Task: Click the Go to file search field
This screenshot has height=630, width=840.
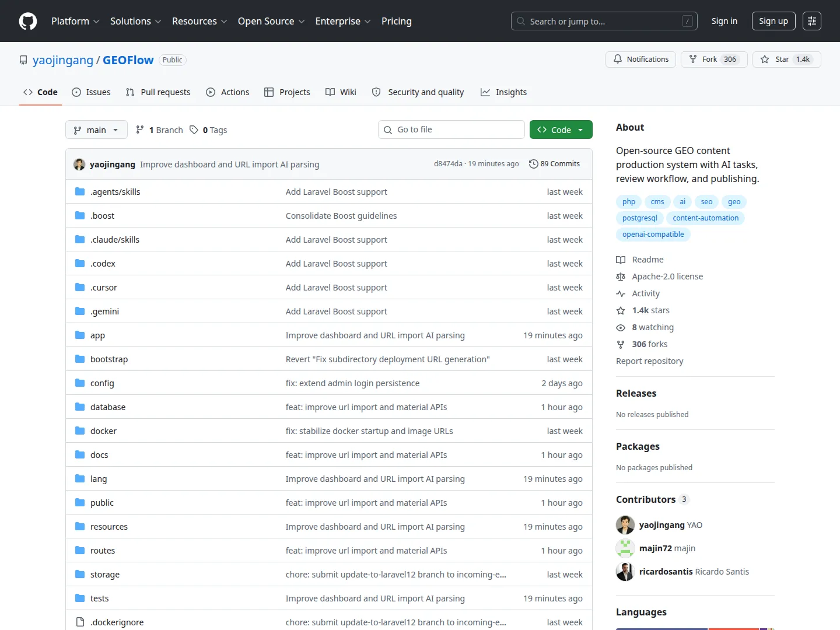Action: [452, 129]
